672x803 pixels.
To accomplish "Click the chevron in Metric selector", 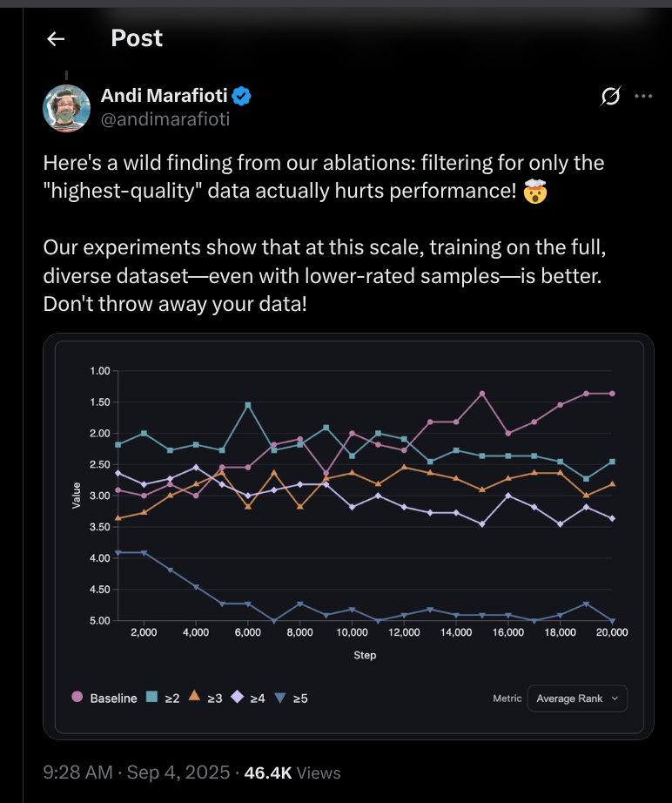I will (x=615, y=698).
